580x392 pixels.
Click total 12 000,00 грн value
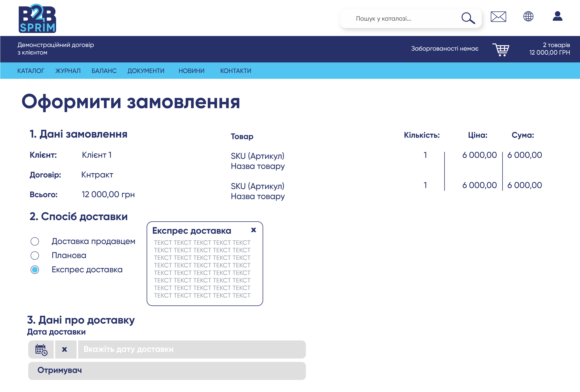pos(108,195)
